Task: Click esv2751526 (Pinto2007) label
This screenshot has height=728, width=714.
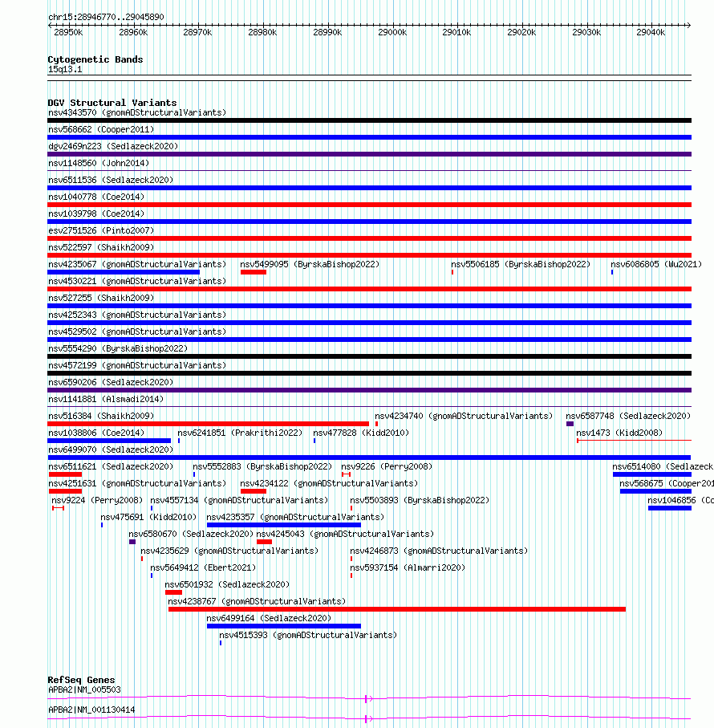Action: tap(101, 230)
